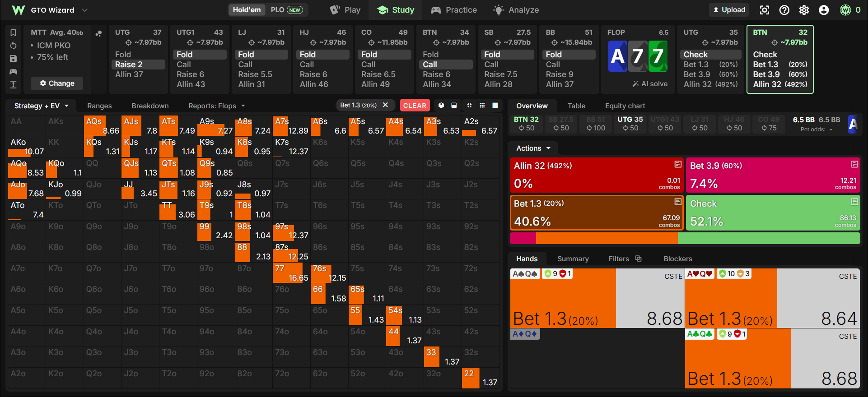868x397 pixels.
Task: Select the solid square matrix layout icon
Action: tap(495, 105)
